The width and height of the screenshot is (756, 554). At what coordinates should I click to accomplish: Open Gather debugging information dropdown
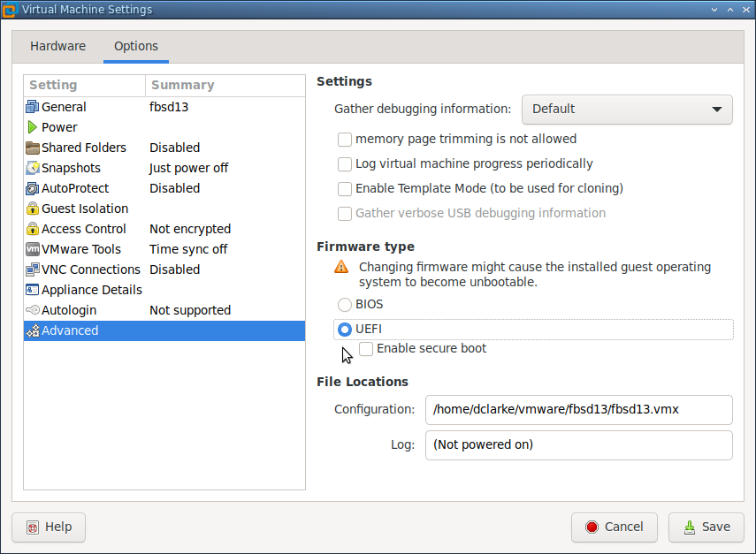click(x=627, y=110)
